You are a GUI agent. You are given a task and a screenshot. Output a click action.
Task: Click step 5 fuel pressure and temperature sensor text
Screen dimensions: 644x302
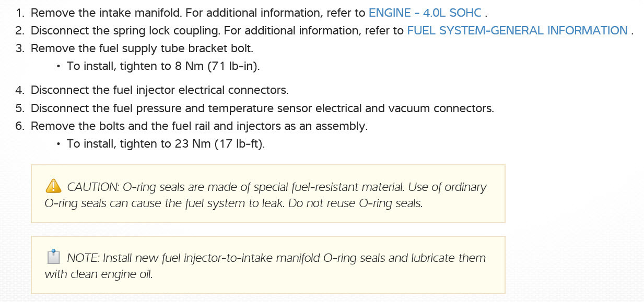coord(262,108)
